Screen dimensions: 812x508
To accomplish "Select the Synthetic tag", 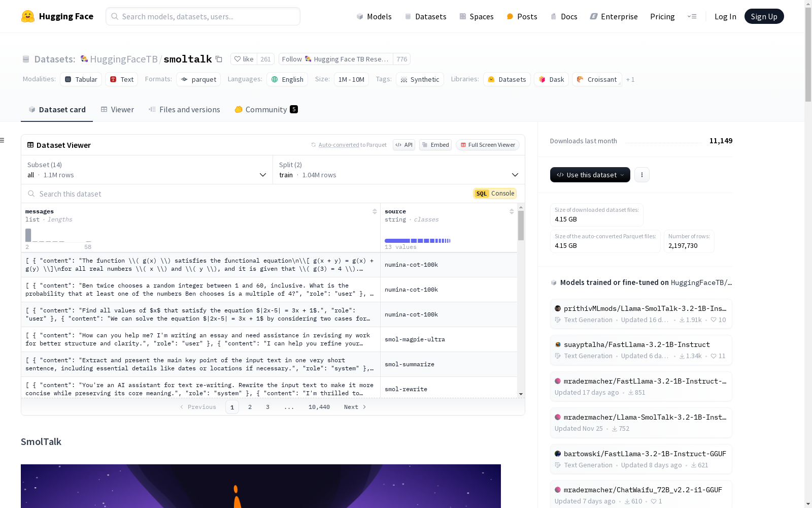I will click(x=420, y=79).
